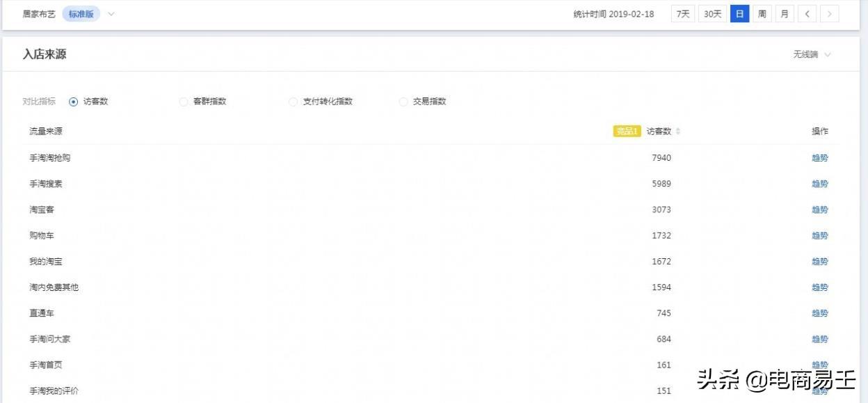The image size is (868, 403).
Task: Click the 购物车 source row label
Action: [x=42, y=235]
